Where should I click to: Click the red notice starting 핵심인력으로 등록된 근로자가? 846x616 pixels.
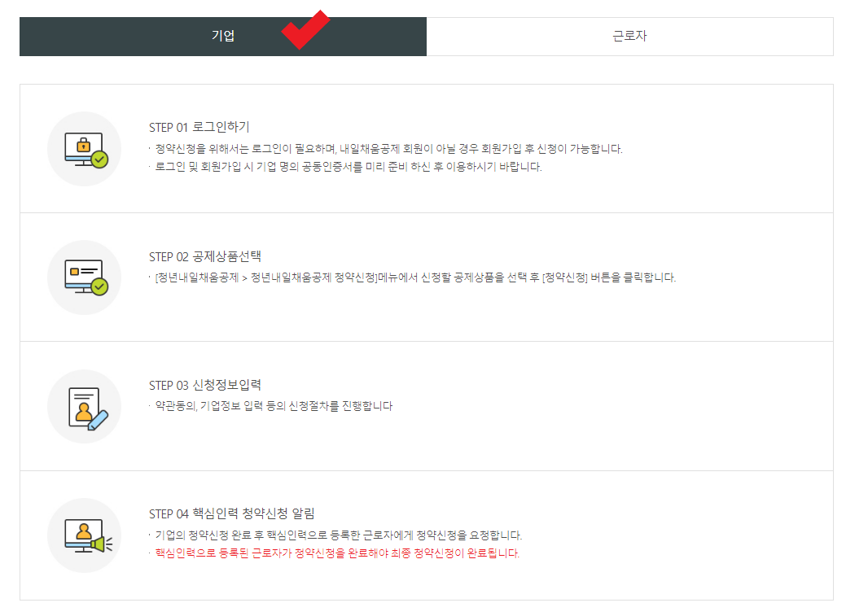[x=337, y=553]
